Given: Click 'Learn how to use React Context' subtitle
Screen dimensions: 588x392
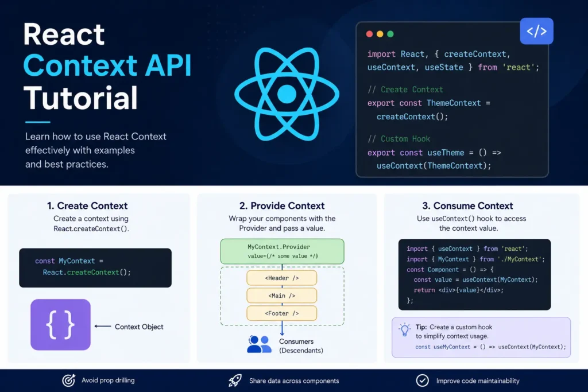Looking at the screenshot, I should 96,137.
